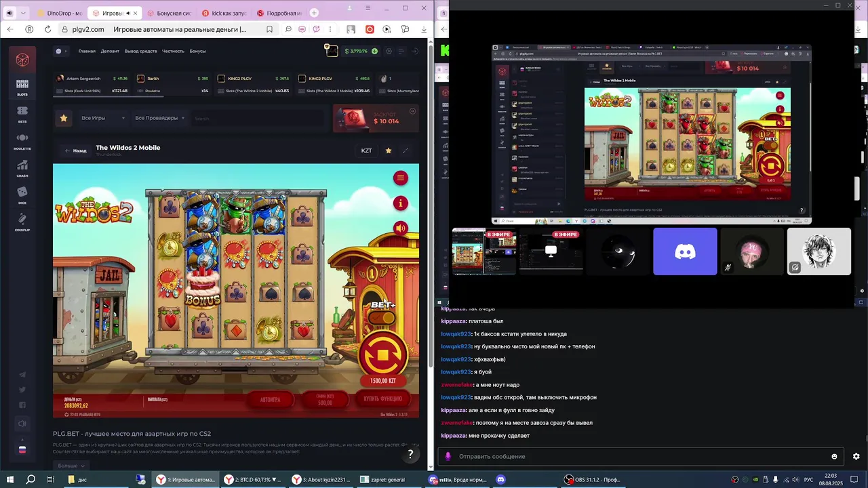Toggle the BET+ switch
This screenshot has height=488, width=868.
pyautogui.click(x=382, y=317)
